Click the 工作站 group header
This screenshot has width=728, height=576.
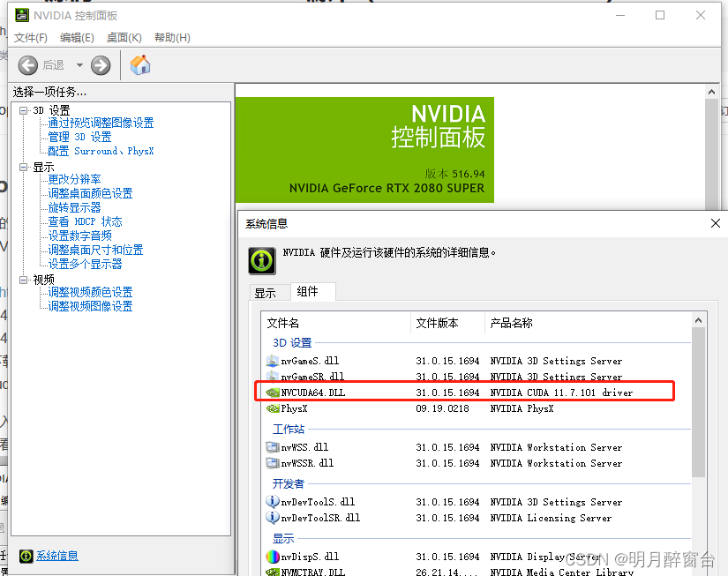289,430
